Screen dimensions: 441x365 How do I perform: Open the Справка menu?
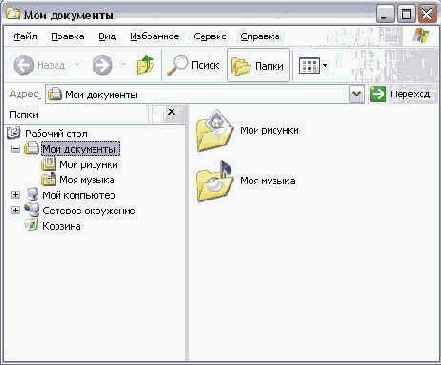(260, 36)
